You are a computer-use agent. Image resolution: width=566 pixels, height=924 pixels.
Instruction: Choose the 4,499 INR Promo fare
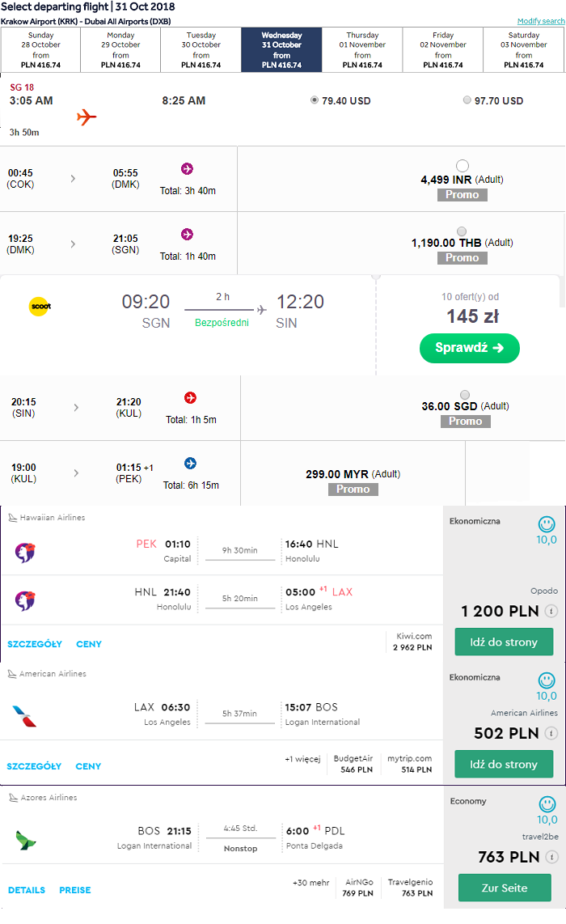(x=463, y=166)
